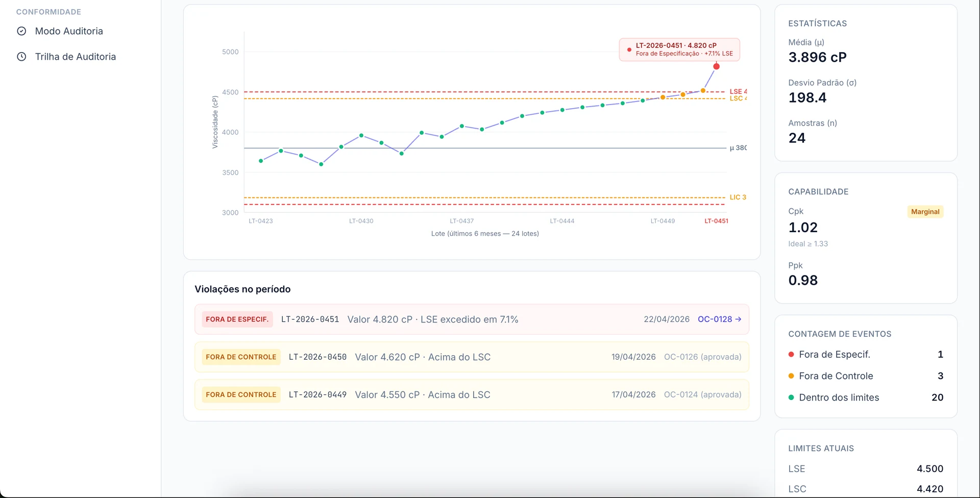Click the LT-0451 x-axis label
Viewport: 980px width, 498px height.
click(x=716, y=221)
